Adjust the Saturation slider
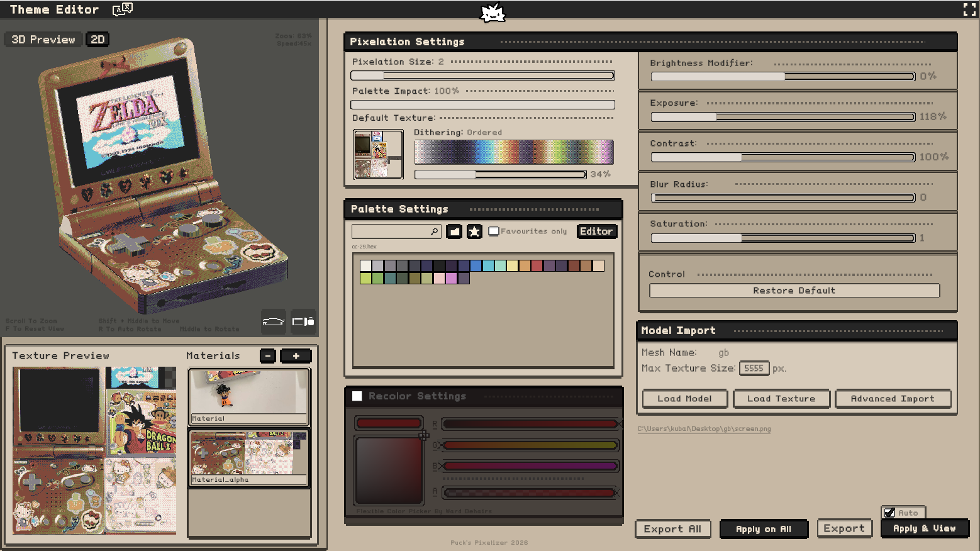Viewport: 980px width, 551px height. pyautogui.click(x=783, y=238)
